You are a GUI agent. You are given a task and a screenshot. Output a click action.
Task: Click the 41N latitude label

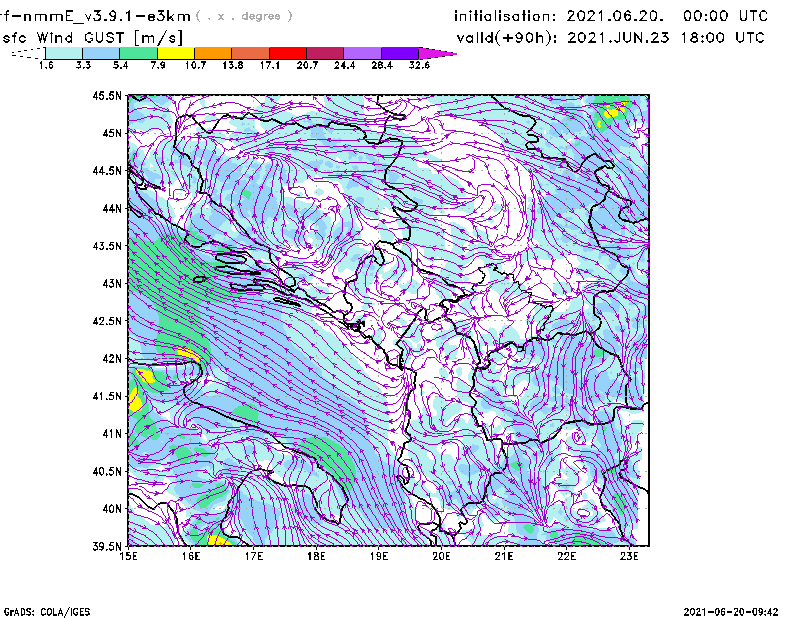(112, 433)
